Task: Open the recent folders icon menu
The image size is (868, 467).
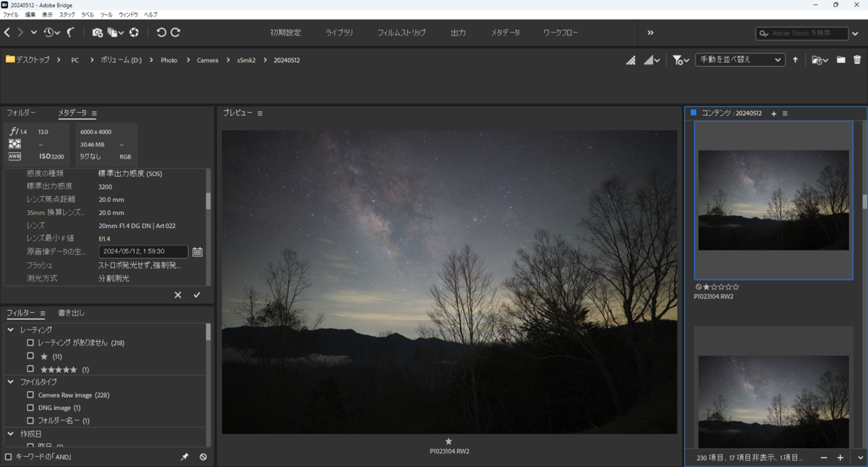Action: pyautogui.click(x=820, y=60)
